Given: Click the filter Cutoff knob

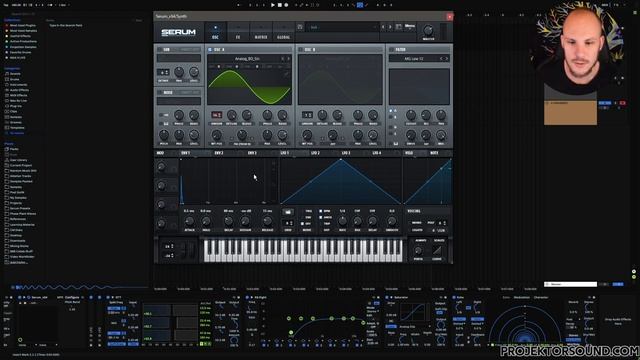Looking at the screenshot, I should pos(411,115).
